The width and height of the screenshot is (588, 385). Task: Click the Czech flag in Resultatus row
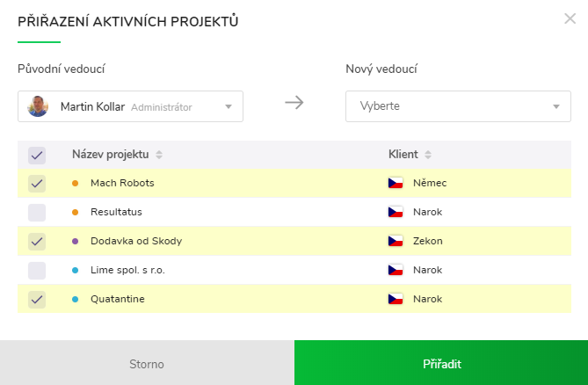click(x=396, y=212)
